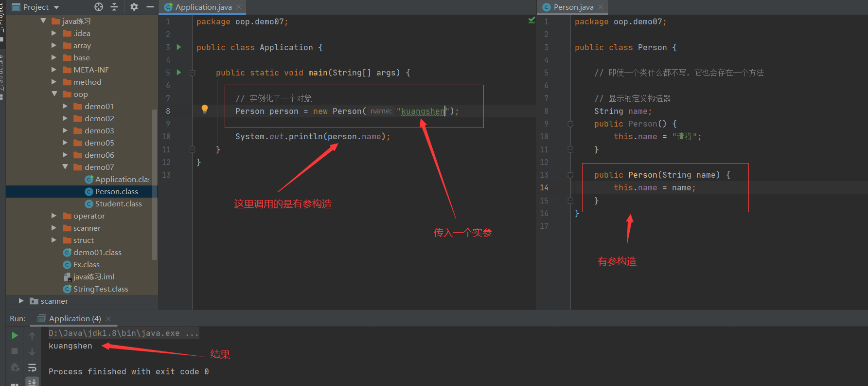Viewport: 868px width, 386px height.
Task: Toggle scroll to end in Run console
Action: (32, 382)
